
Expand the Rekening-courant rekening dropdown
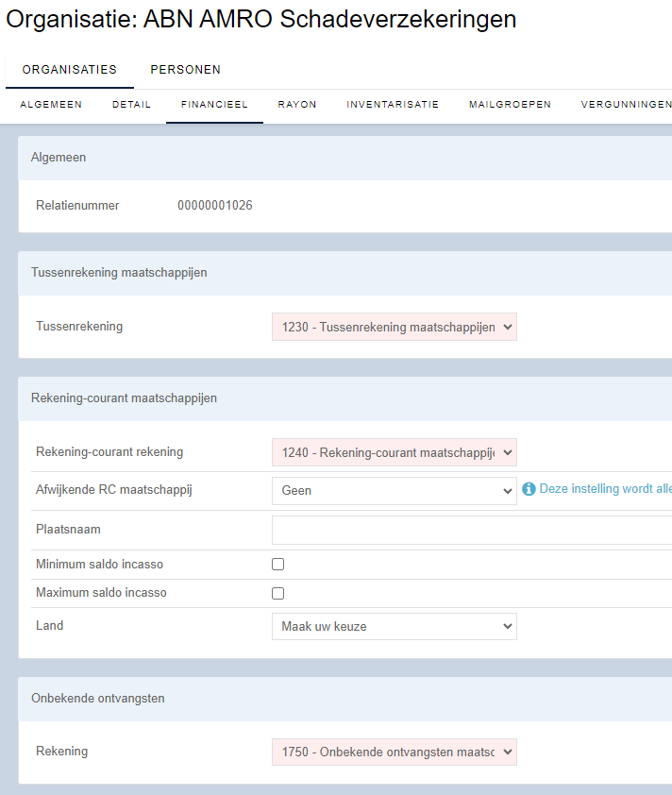[x=395, y=452]
